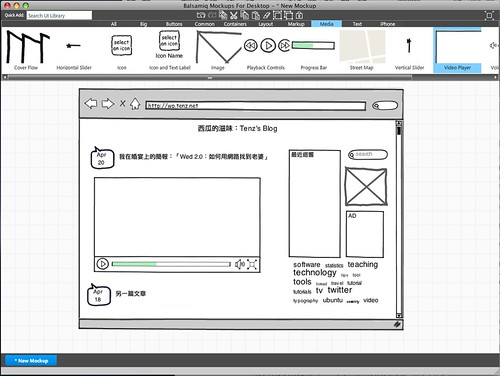
Task: Select the Horizontal Slider component
Action: pyautogui.click(x=74, y=50)
